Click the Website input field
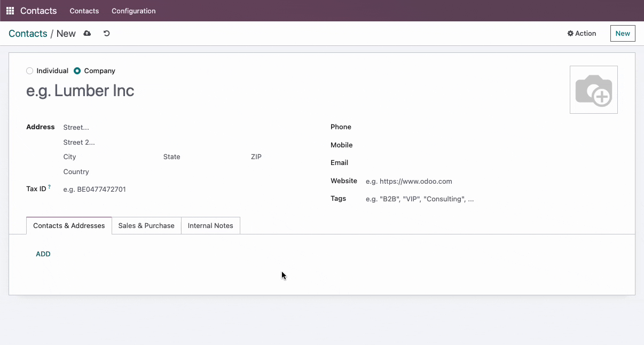 (x=491, y=182)
